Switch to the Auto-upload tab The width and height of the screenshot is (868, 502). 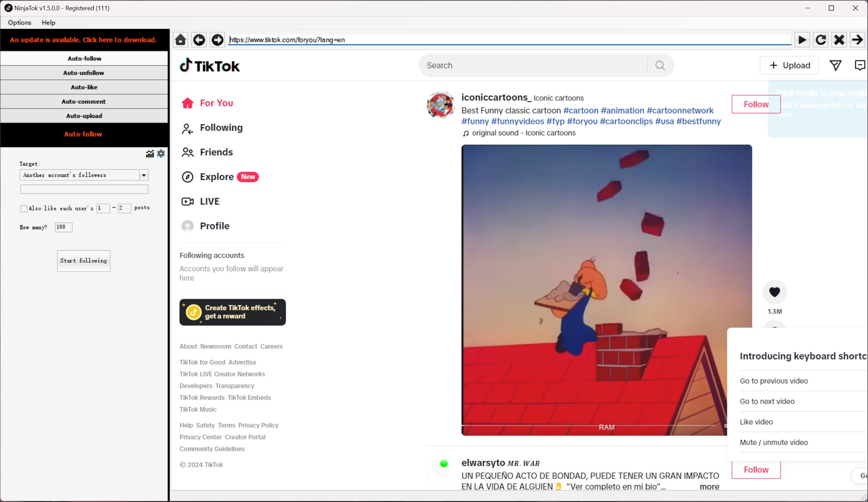pos(84,116)
